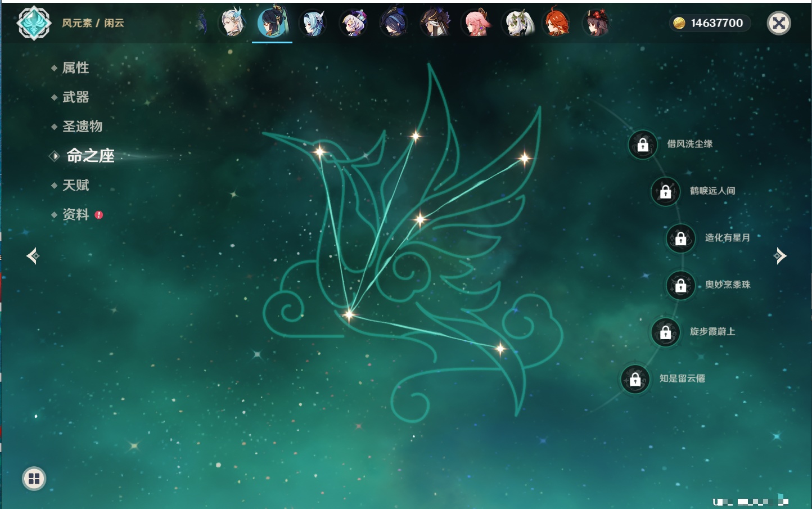Select the leftmost star at the crane's head
The image size is (812, 509).
(319, 151)
